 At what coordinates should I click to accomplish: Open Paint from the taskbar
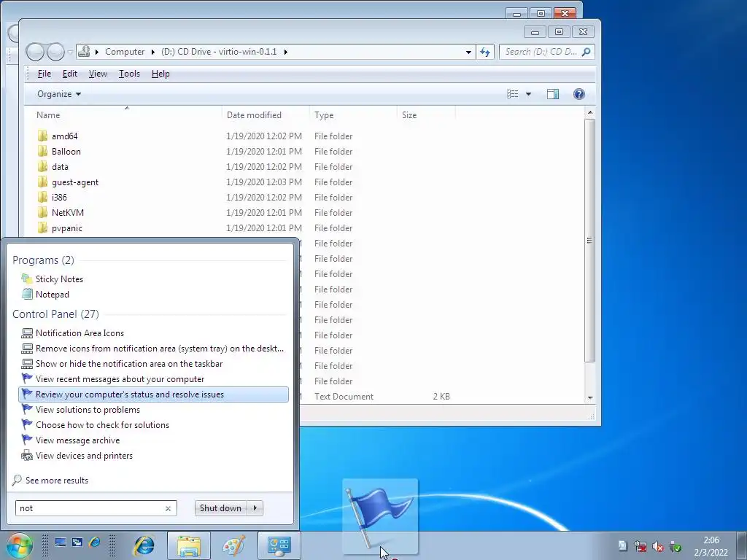234,545
